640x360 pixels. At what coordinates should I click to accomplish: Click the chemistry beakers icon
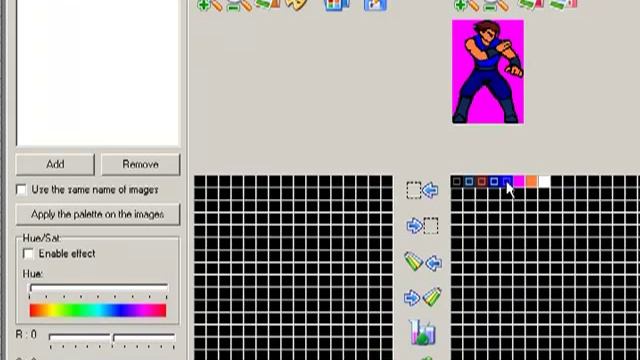coord(422,332)
